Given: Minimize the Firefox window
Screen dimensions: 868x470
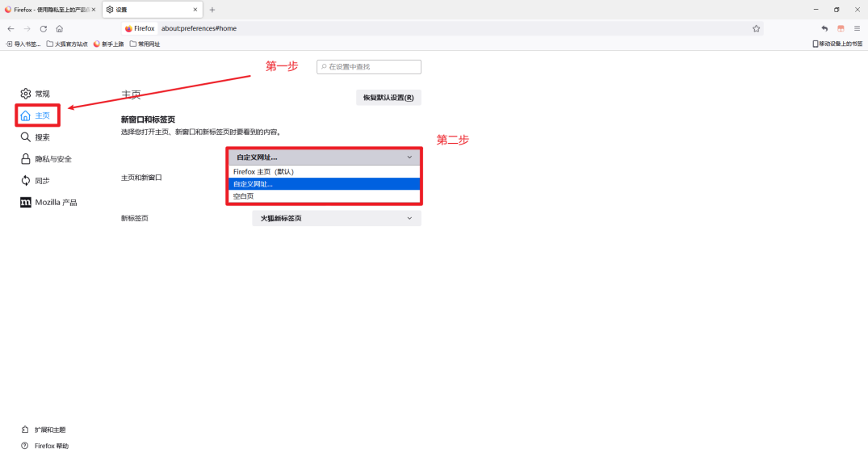Looking at the screenshot, I should pyautogui.click(x=816, y=10).
